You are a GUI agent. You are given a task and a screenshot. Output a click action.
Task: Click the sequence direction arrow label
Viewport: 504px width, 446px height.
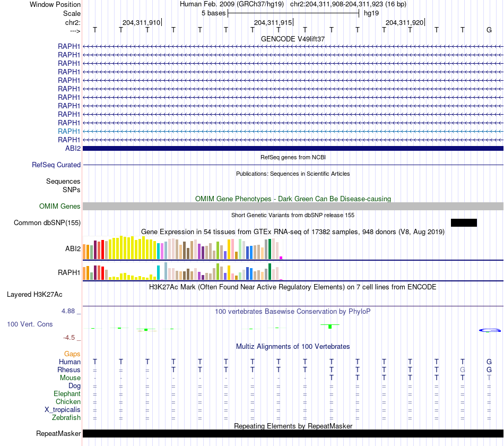click(x=75, y=31)
